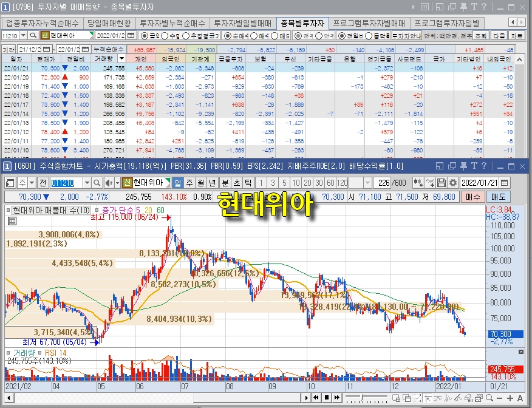
Task: Open calendar for the 21/12/2 period start
Action: click(x=47, y=50)
